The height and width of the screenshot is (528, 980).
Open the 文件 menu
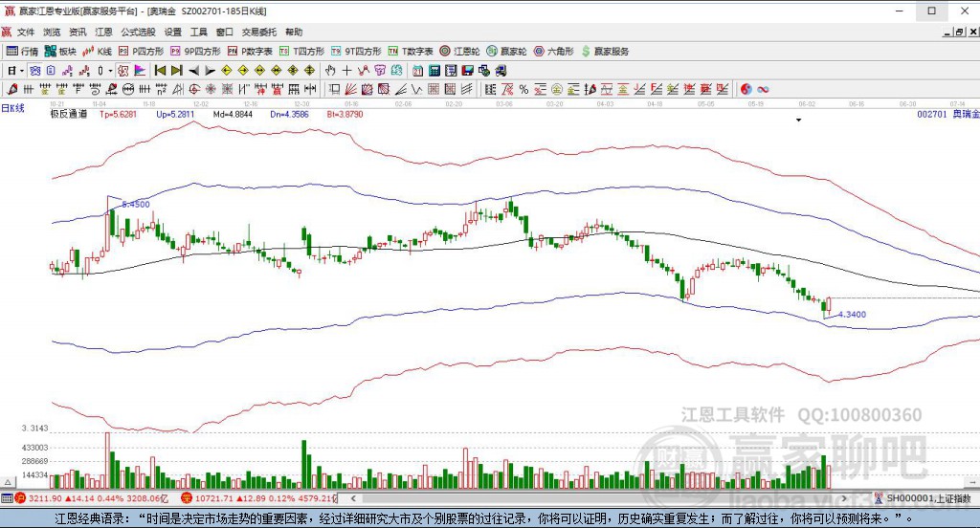pyautogui.click(x=26, y=32)
